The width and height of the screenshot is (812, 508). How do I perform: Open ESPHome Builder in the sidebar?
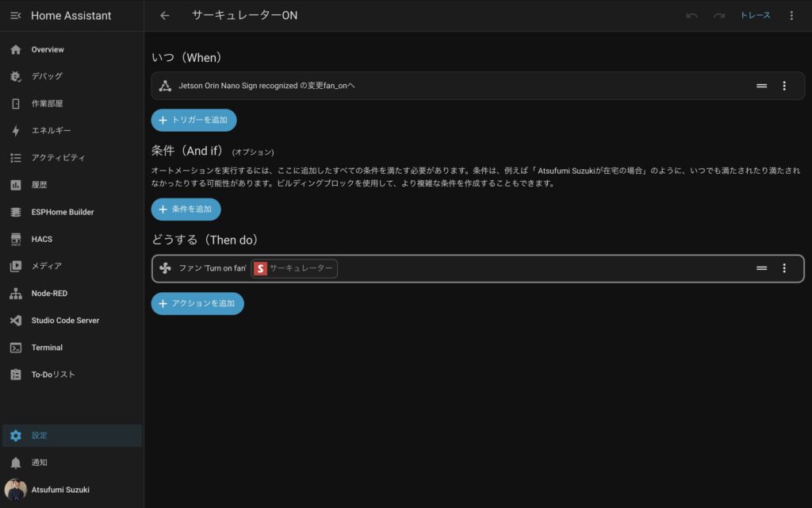(x=62, y=212)
